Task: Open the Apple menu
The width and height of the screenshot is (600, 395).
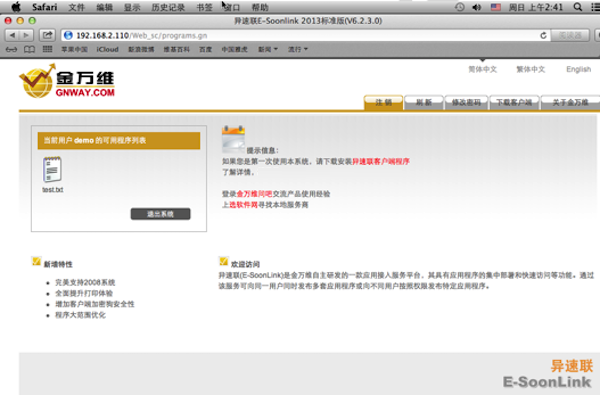Action: click(x=16, y=7)
